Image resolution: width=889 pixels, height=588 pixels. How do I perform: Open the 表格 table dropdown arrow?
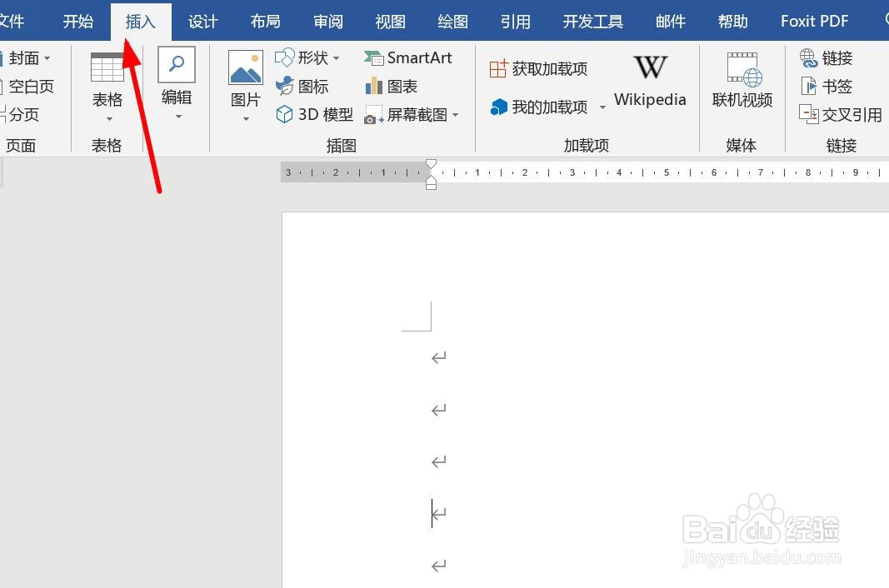tap(107, 117)
